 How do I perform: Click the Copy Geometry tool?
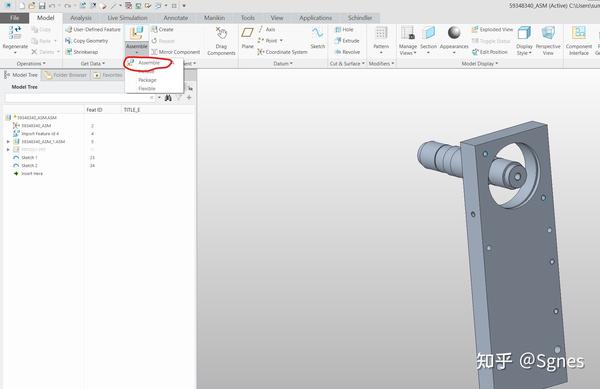pyautogui.click(x=86, y=41)
